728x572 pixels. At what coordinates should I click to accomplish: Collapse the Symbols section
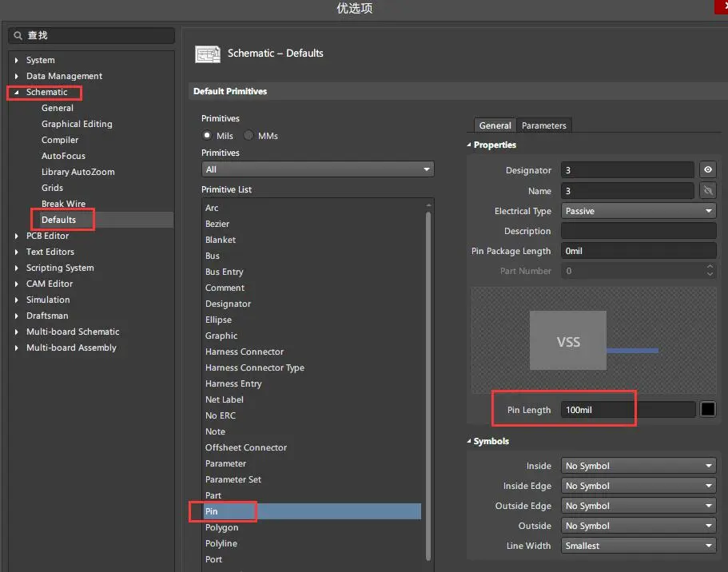click(469, 441)
